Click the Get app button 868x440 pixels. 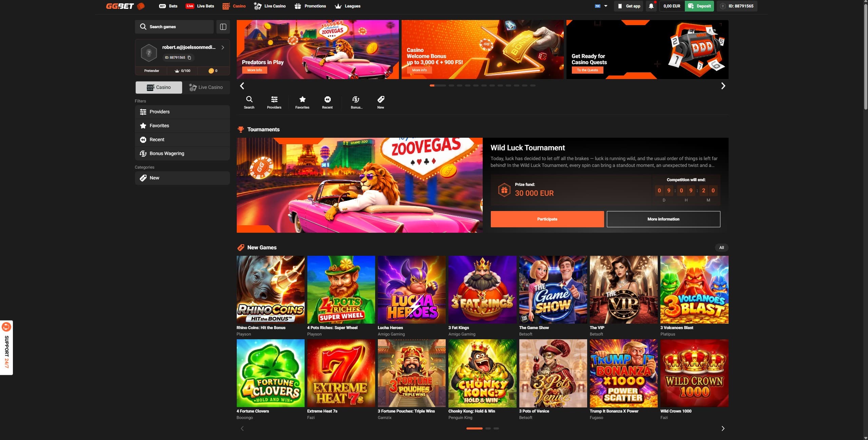point(629,6)
